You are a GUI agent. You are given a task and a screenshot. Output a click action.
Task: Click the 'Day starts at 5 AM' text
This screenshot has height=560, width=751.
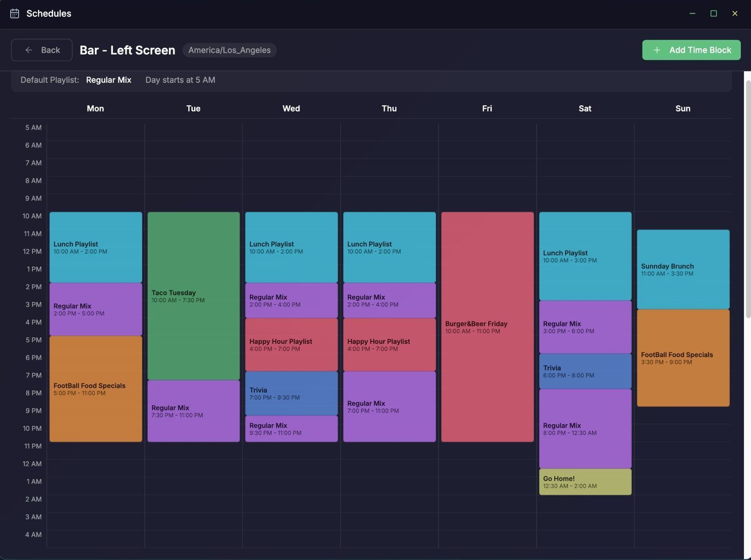click(180, 80)
